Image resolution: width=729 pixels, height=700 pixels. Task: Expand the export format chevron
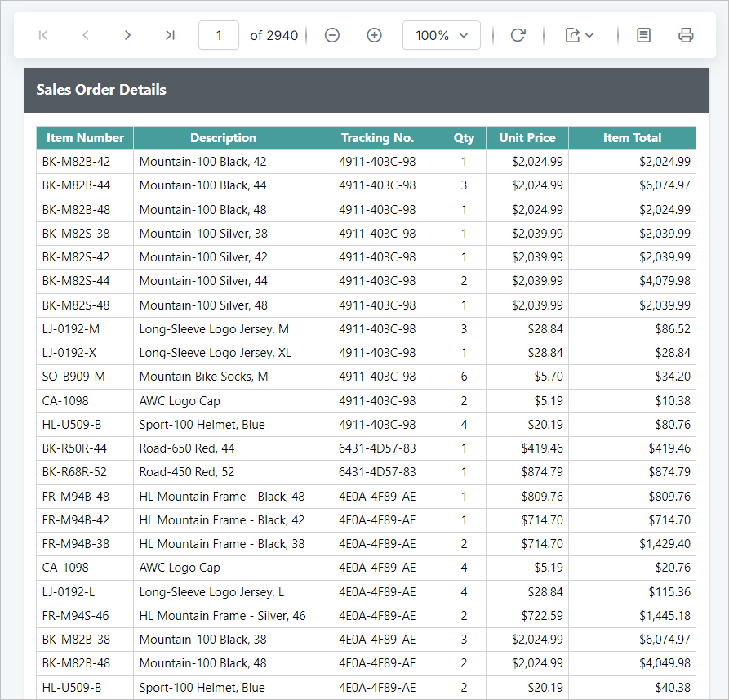click(589, 36)
